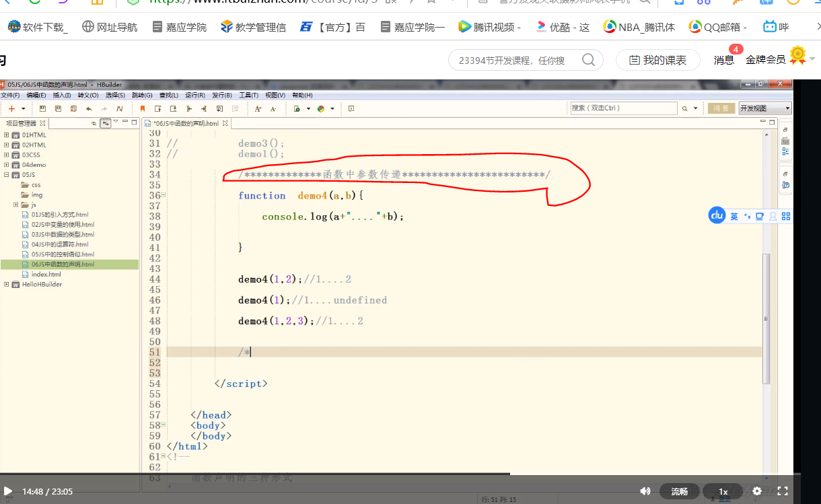Click the HBuilder new file plus icon
This screenshot has height=504, width=821.
coord(11,108)
